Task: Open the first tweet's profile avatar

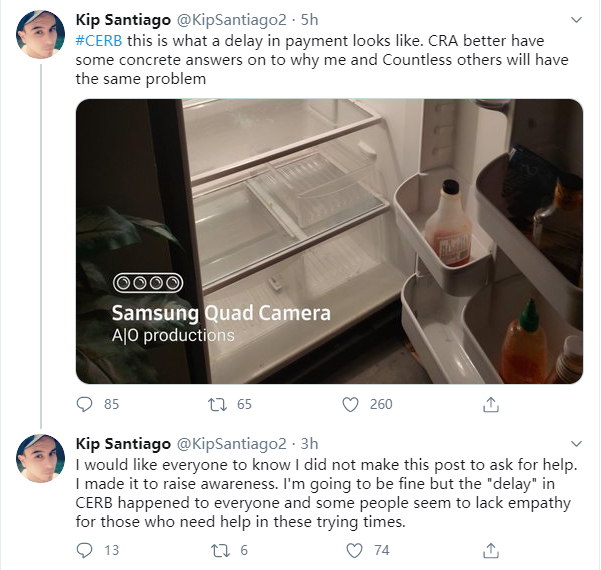Action: (x=41, y=39)
